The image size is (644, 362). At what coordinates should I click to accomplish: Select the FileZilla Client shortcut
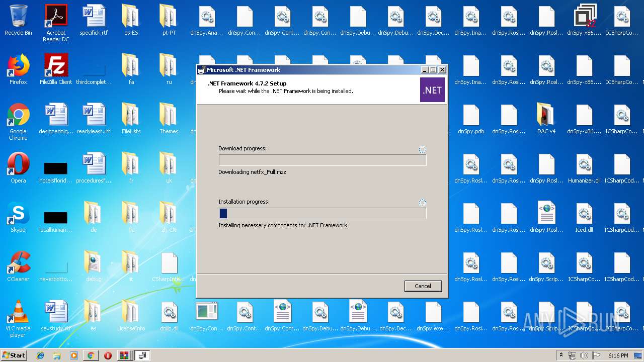point(56,70)
